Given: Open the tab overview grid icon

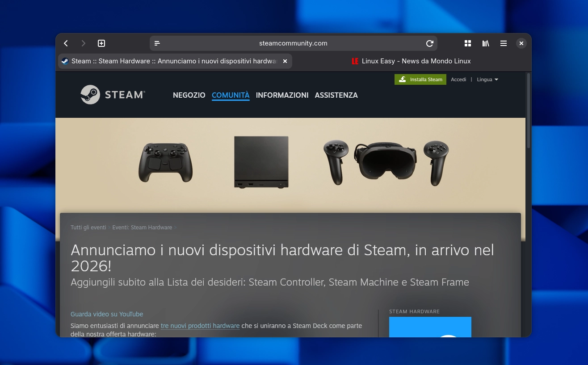Looking at the screenshot, I should [x=468, y=43].
